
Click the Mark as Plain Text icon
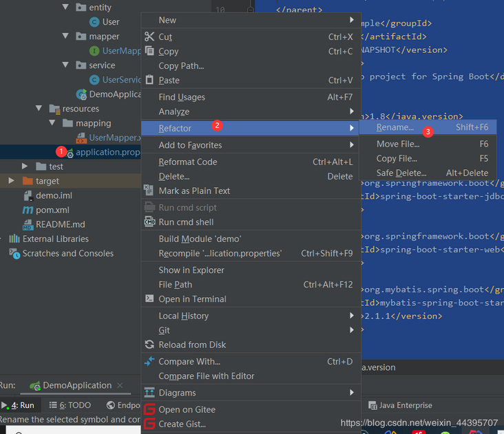[x=149, y=191]
